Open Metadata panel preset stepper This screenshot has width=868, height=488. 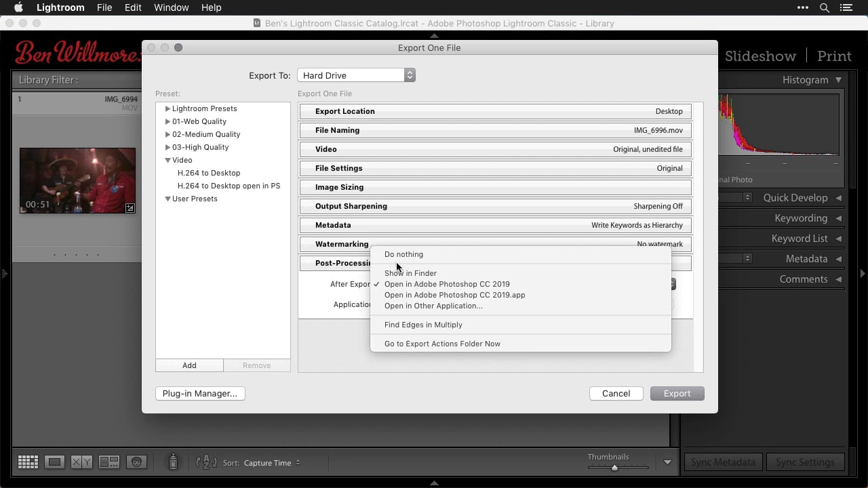747,258
